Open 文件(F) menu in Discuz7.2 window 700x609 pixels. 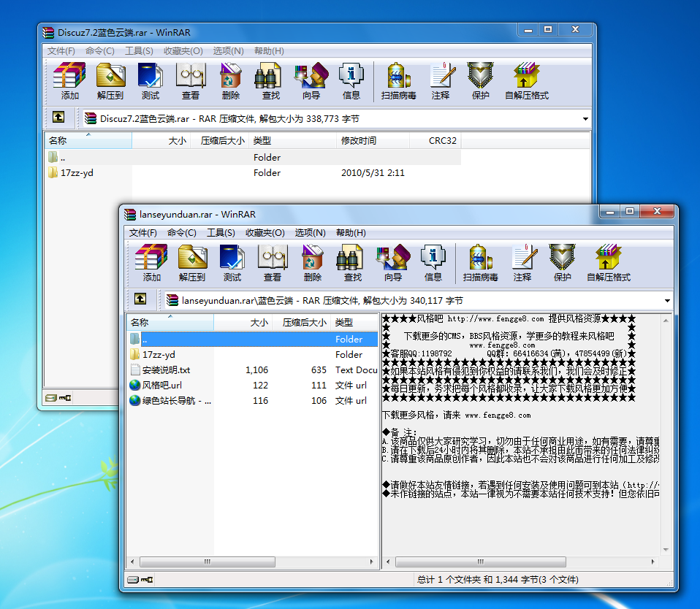click(x=61, y=51)
